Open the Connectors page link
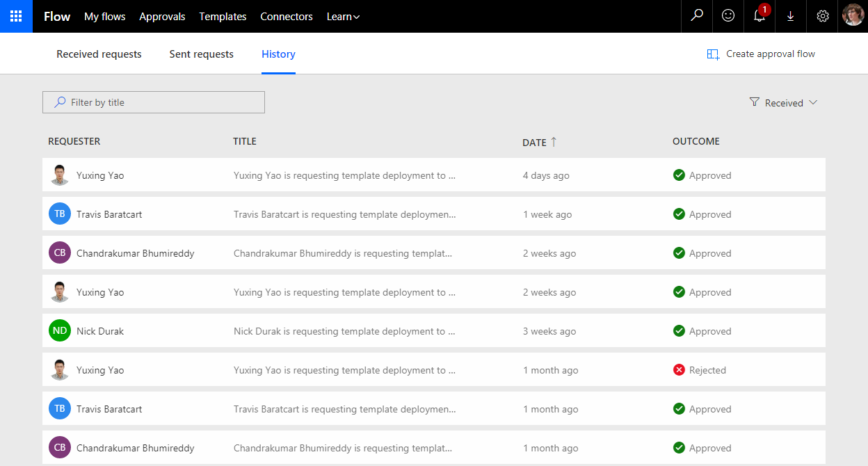Viewport: 868px width, 466px height. pyautogui.click(x=287, y=17)
